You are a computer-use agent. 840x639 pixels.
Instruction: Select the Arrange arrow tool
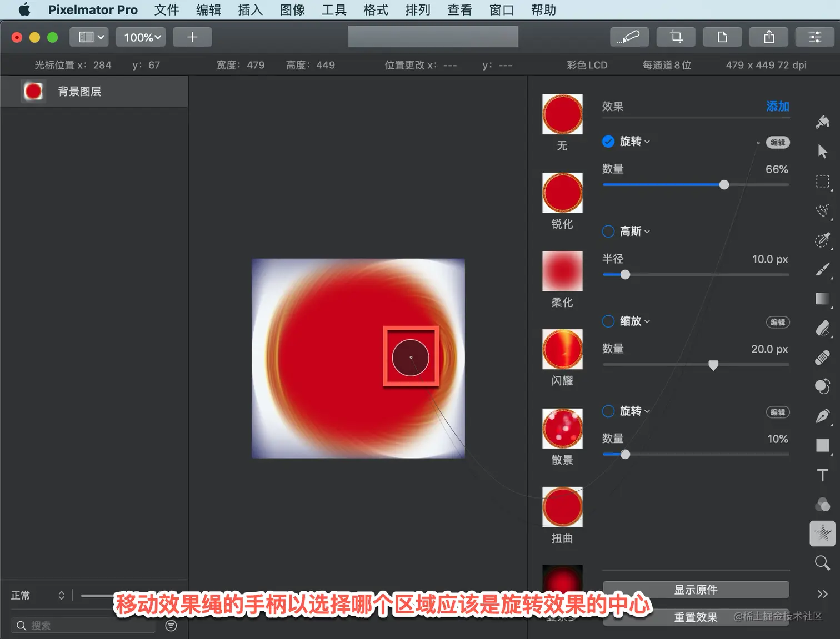coord(823,152)
